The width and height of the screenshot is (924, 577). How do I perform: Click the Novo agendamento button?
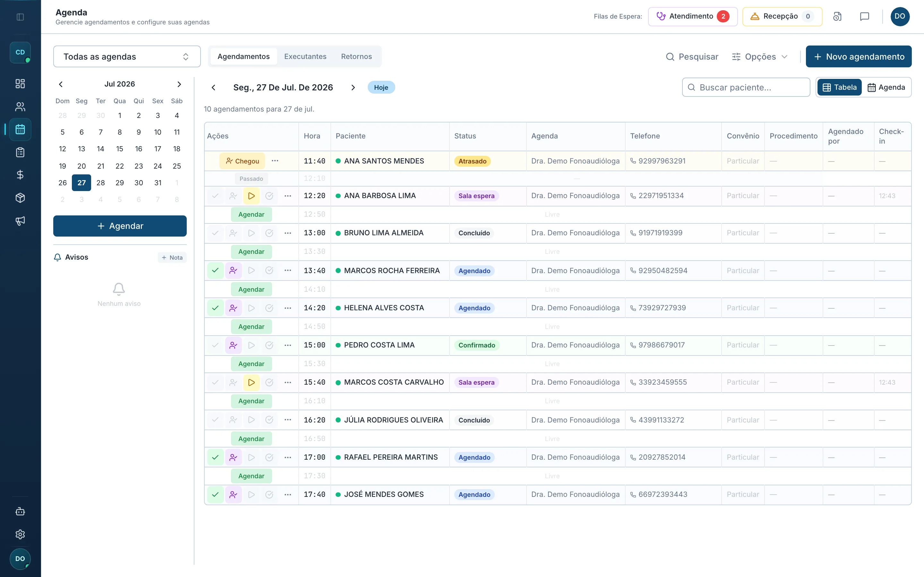pyautogui.click(x=859, y=56)
